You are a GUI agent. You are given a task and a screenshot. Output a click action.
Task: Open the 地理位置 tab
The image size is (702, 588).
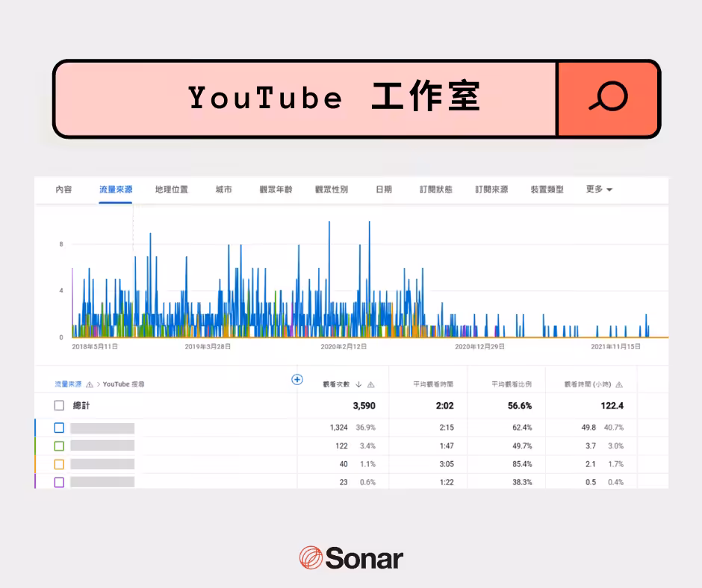tap(172, 190)
